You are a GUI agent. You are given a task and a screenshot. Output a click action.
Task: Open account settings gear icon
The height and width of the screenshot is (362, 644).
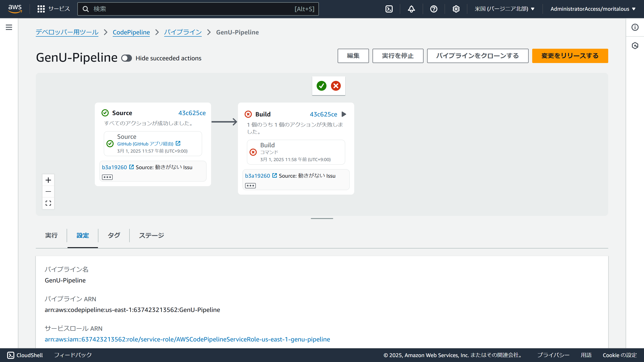456,9
